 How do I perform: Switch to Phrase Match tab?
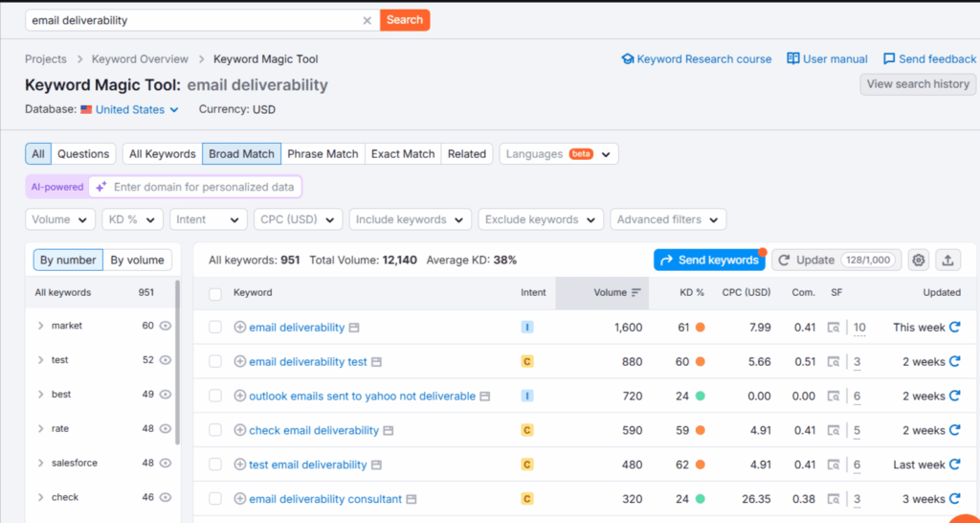click(x=323, y=154)
